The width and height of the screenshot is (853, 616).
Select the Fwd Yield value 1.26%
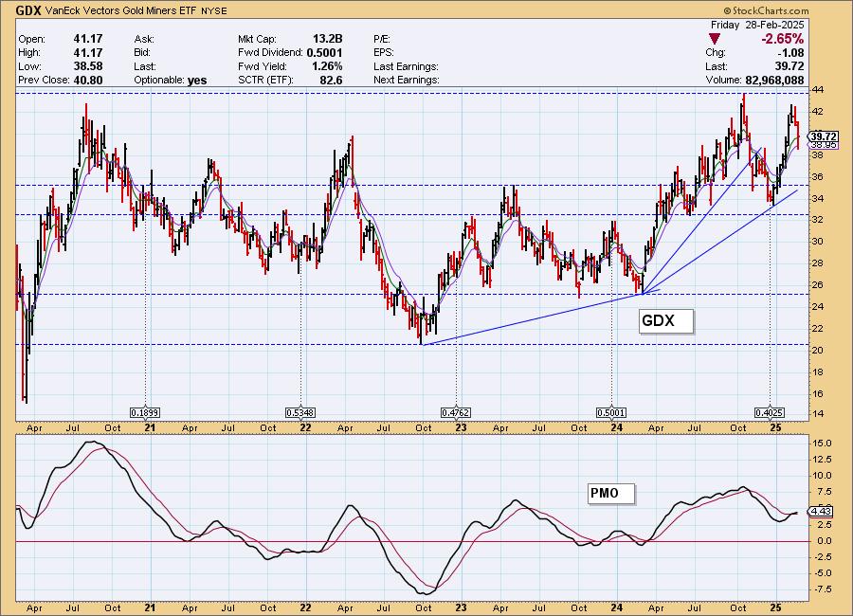click(328, 66)
